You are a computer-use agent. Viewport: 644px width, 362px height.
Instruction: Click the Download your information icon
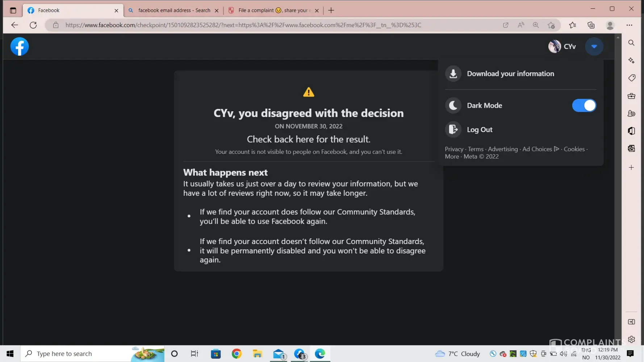point(453,74)
